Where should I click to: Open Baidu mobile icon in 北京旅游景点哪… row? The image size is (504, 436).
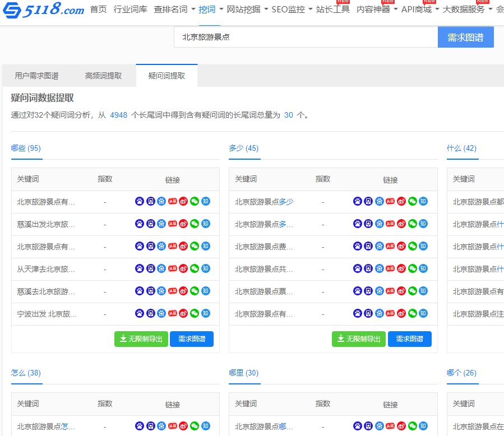(x=368, y=426)
